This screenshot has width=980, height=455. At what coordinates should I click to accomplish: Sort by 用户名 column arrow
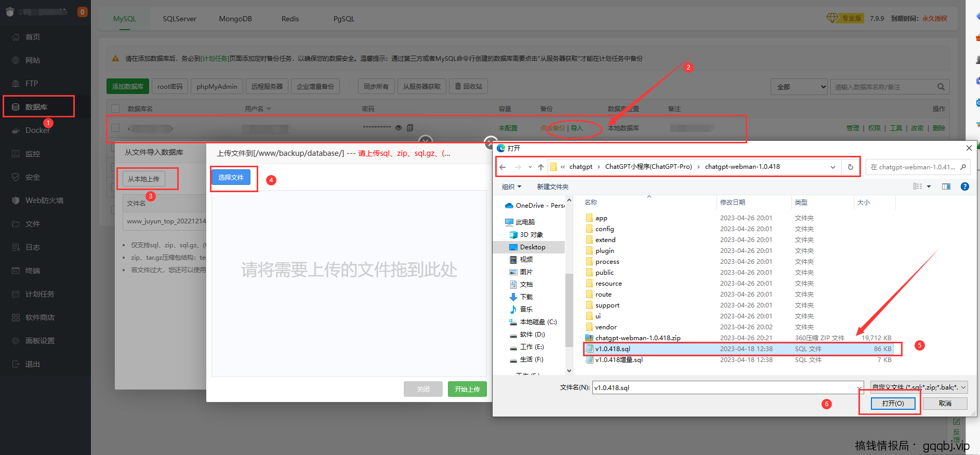click(269, 109)
